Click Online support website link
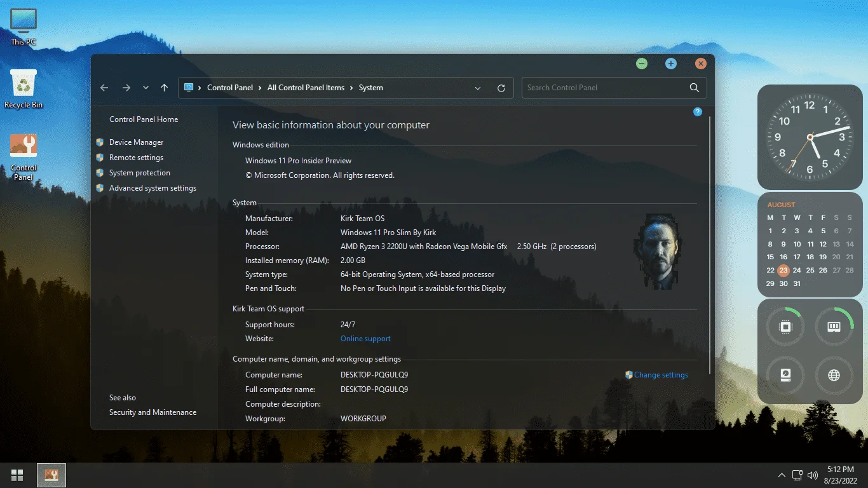 tap(365, 339)
